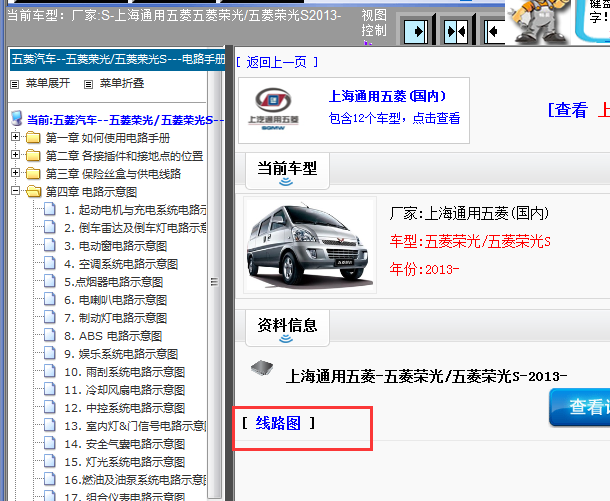Screen dimensions: 610x501
Task: Click the 菜单展开 menu expand icon
Action: click(15, 84)
